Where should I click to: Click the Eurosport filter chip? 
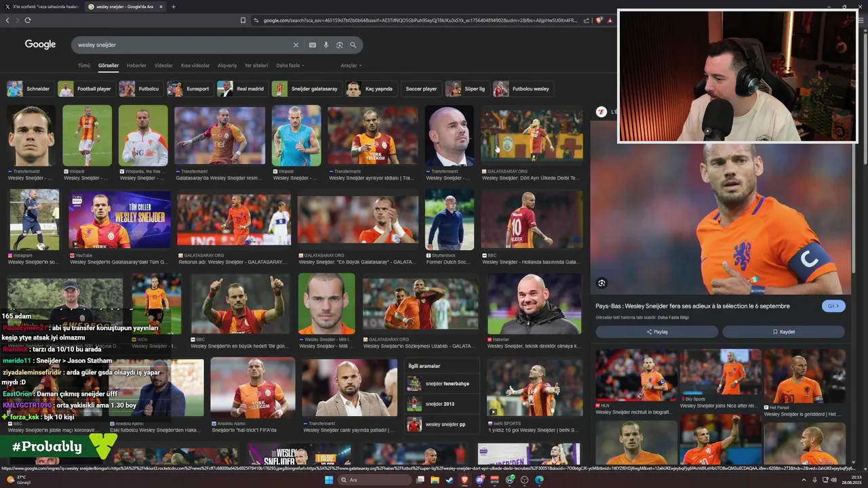click(x=190, y=89)
